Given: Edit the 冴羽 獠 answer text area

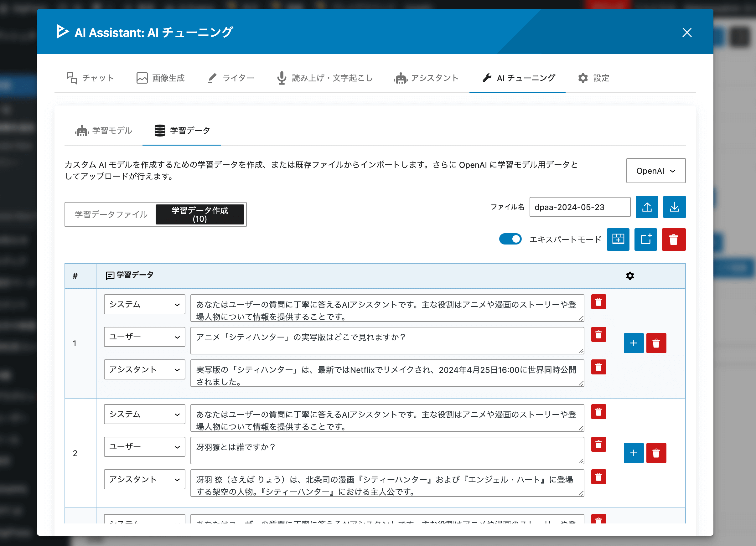Looking at the screenshot, I should (387, 483).
